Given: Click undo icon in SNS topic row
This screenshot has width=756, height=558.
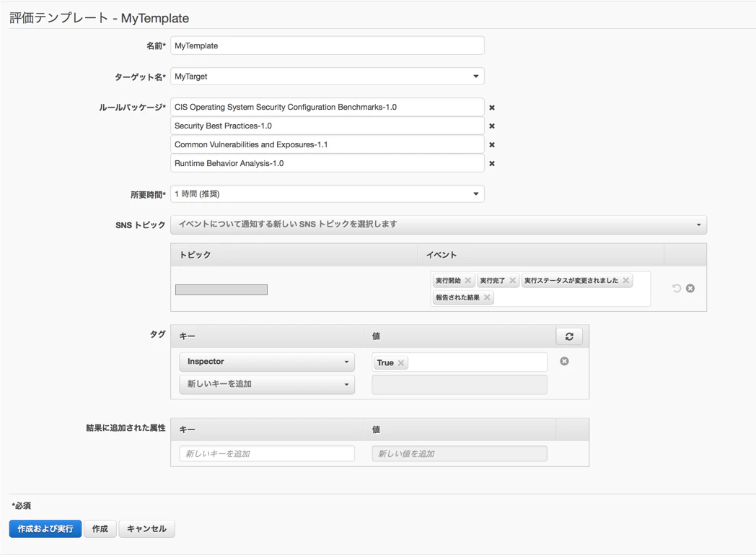Looking at the screenshot, I should click(677, 288).
